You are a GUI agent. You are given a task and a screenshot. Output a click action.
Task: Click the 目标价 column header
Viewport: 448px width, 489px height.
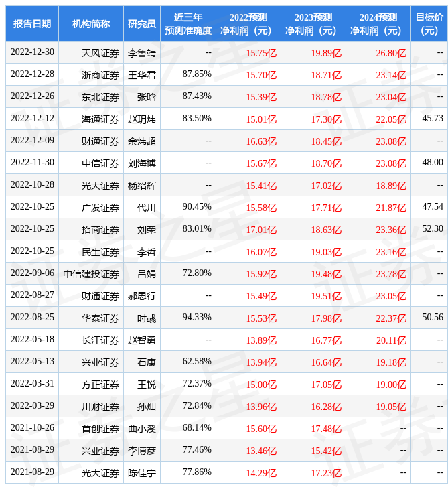[429, 23]
